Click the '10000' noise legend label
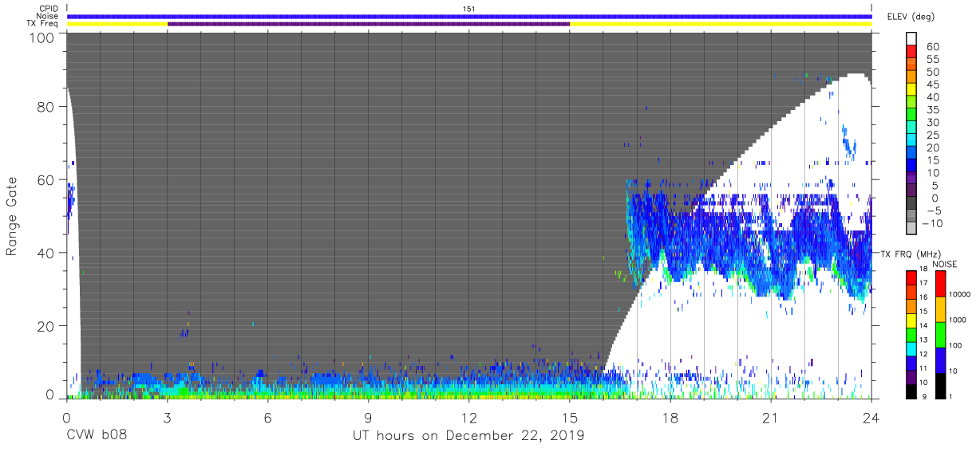The height and width of the screenshot is (452, 980). coord(959,295)
